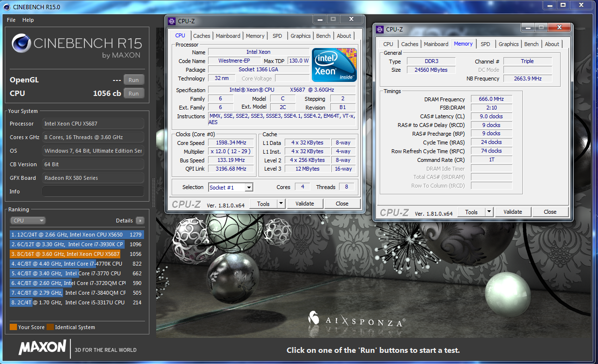Screen dimensions: 598x364
Task: Select ranking row Intel Core i7-3840QM
Action: (77, 293)
